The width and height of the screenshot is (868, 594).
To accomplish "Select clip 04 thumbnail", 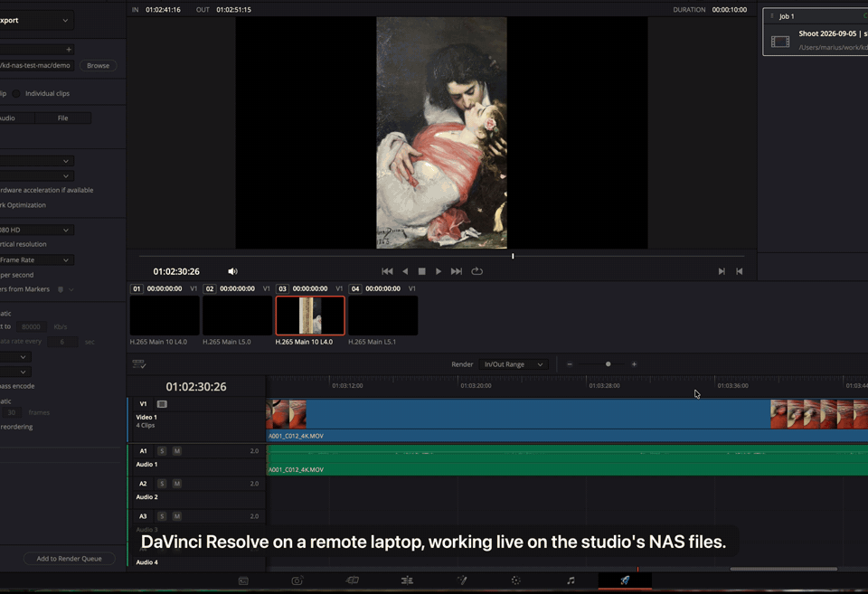I will pyautogui.click(x=383, y=316).
